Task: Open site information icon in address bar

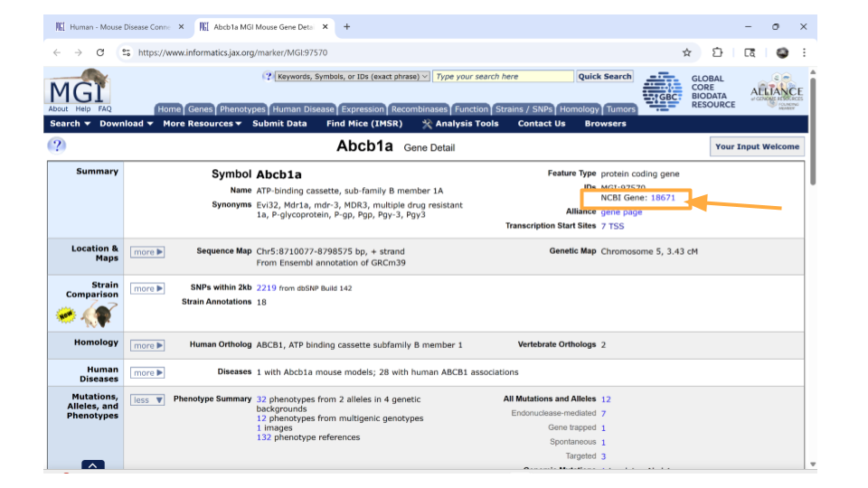Action: point(127,52)
